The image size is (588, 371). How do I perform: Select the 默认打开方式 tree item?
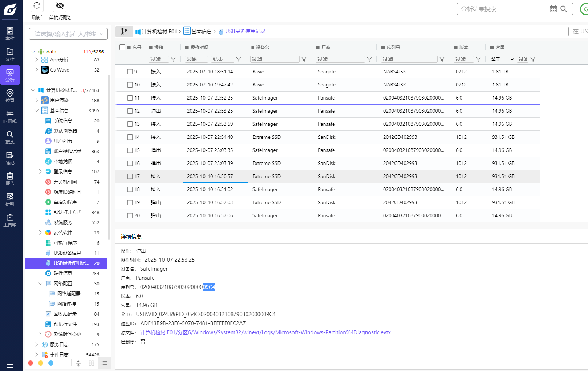68,212
